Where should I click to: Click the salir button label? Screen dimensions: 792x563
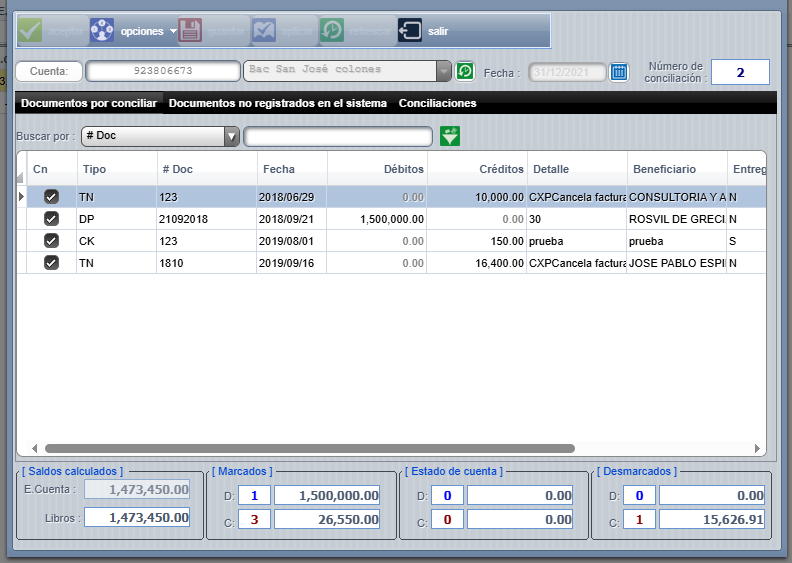tap(438, 31)
